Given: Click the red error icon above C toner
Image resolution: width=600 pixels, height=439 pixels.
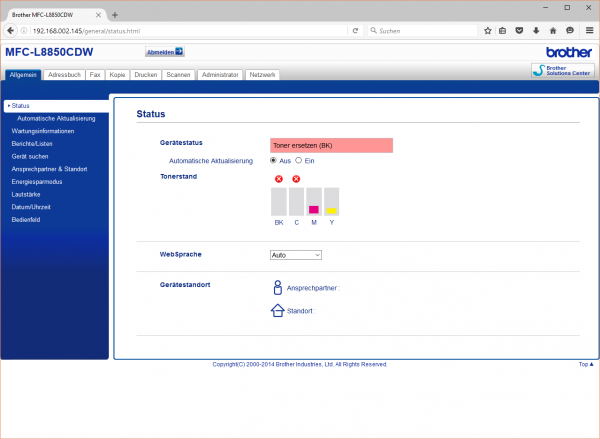Looking at the screenshot, I should pyautogui.click(x=296, y=178).
